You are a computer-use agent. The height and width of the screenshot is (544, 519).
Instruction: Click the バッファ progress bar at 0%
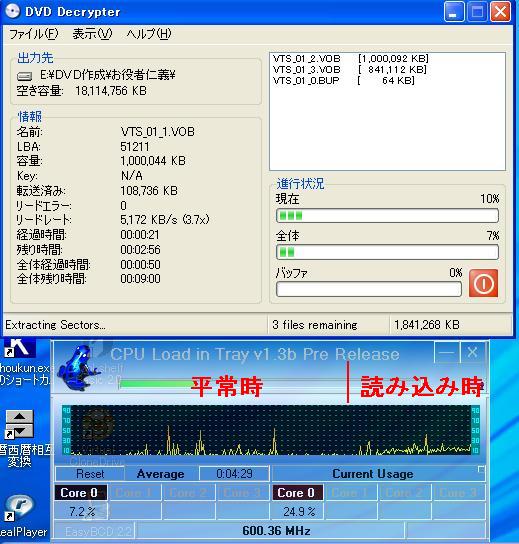tap(369, 289)
